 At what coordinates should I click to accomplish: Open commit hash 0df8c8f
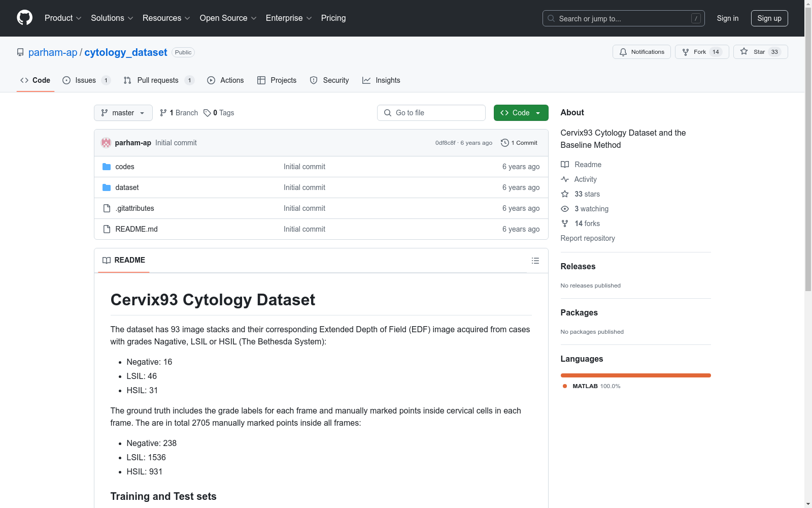(445, 143)
